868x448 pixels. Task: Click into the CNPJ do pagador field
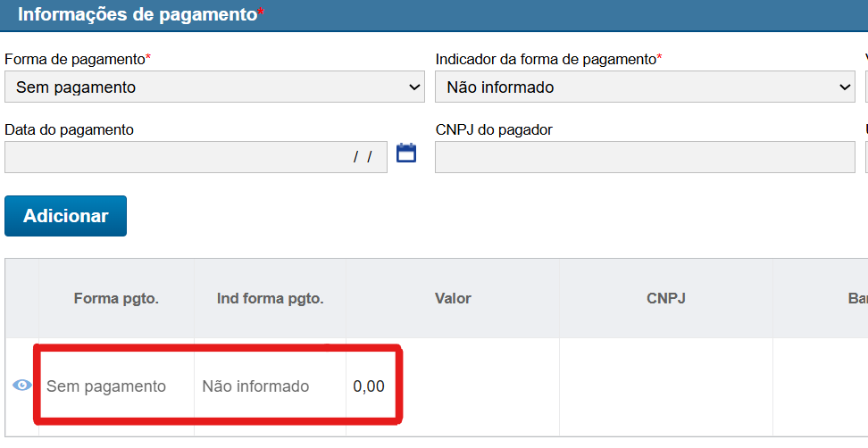tap(645, 157)
